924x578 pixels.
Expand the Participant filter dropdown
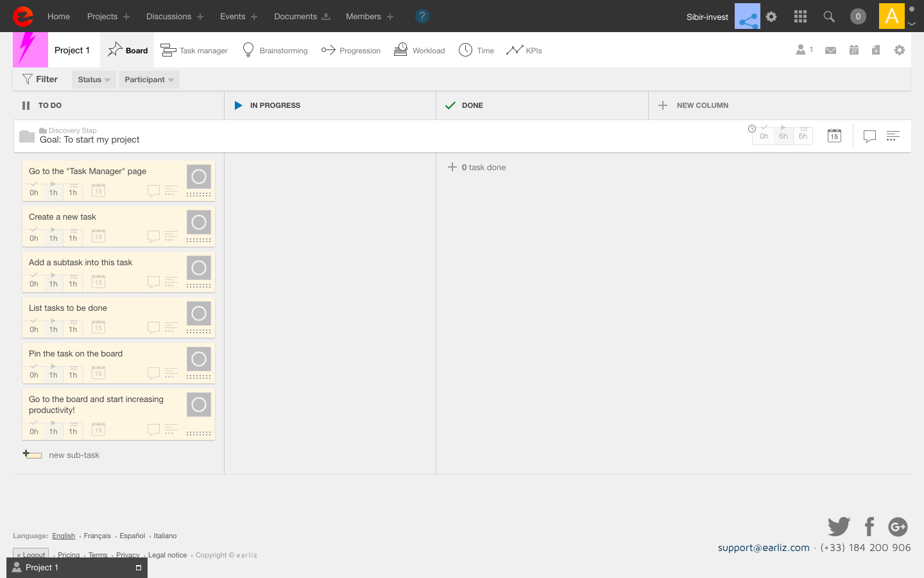(x=149, y=80)
